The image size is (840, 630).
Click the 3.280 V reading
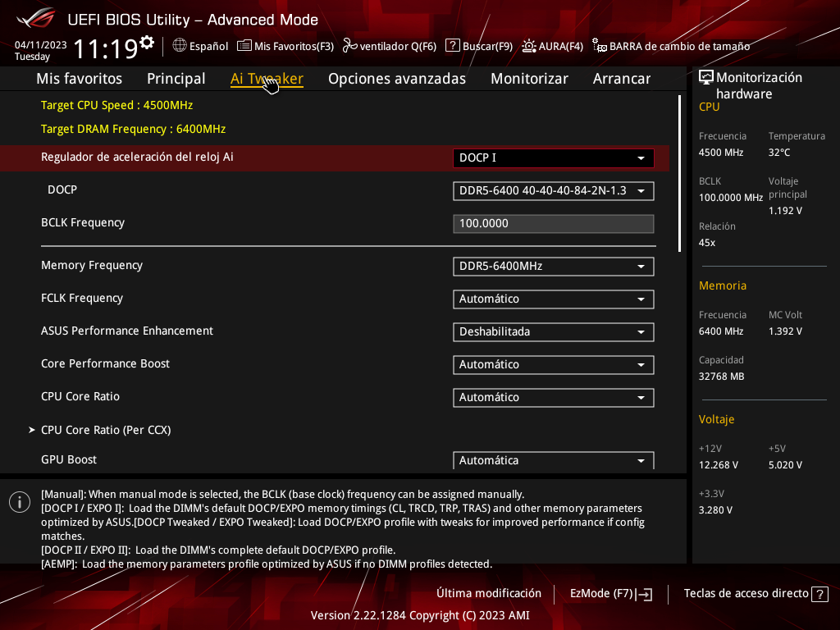pyautogui.click(x=715, y=510)
